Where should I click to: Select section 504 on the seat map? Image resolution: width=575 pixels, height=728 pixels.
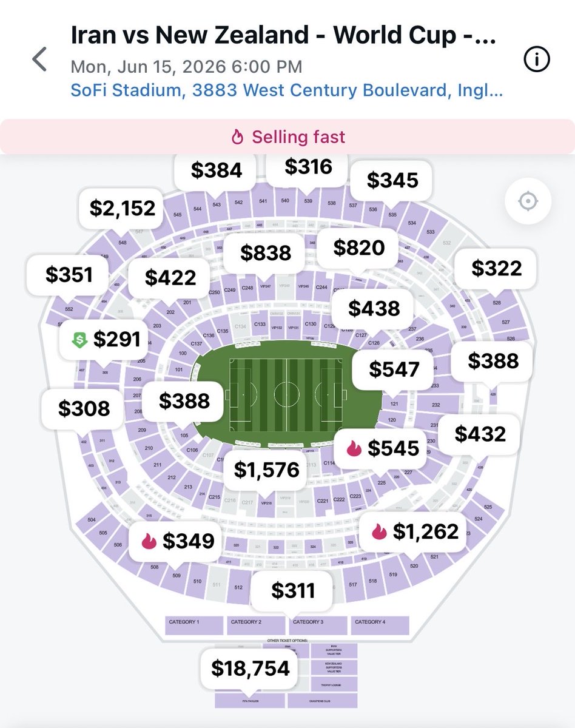92,521
